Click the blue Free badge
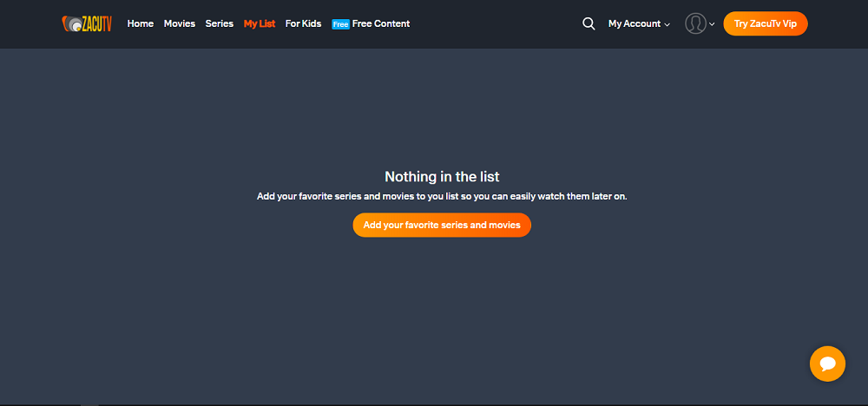The height and width of the screenshot is (406, 868). tap(340, 24)
